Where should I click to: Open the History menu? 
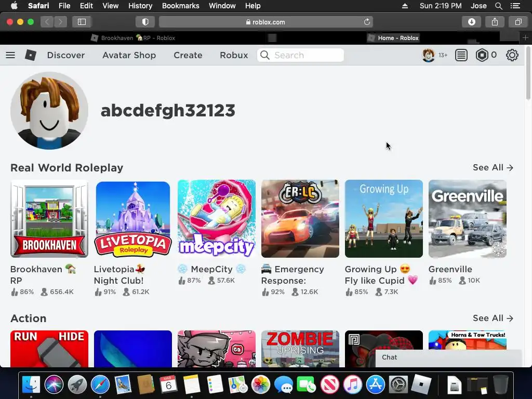pos(140,6)
